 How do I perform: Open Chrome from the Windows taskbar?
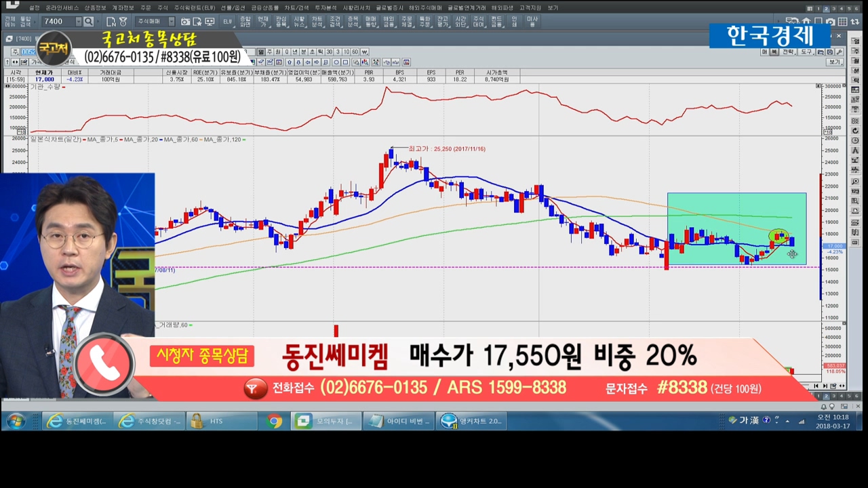pos(274,422)
